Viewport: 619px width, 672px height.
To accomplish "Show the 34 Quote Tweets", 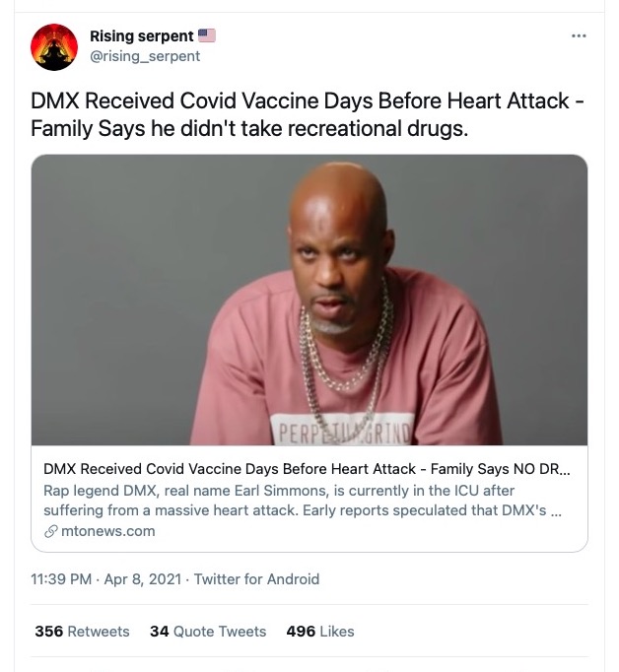I will pos(208,632).
